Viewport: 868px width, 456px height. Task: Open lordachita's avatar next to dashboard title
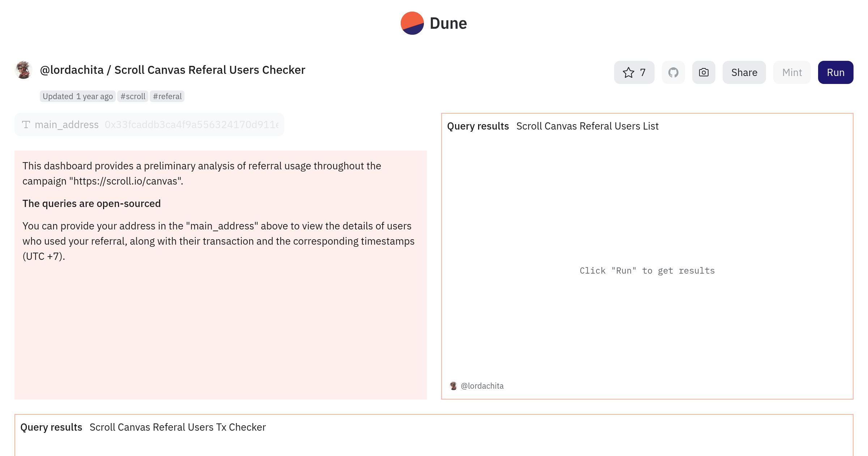(x=24, y=70)
